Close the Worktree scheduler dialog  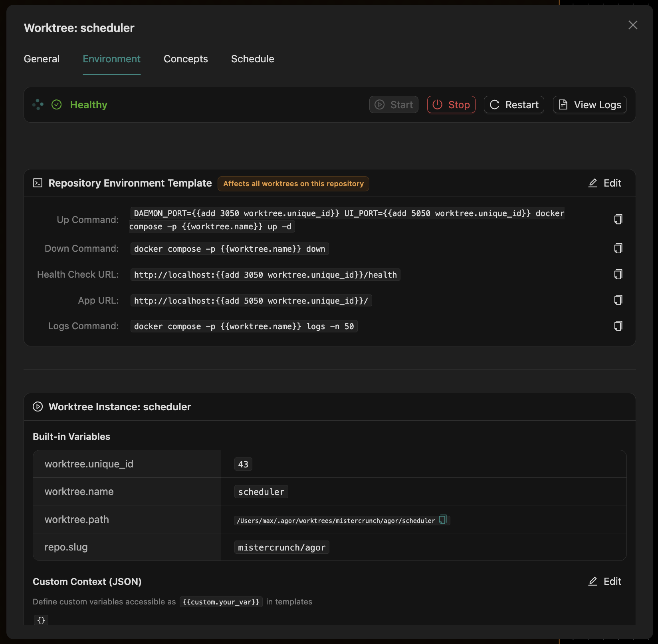[x=633, y=25]
